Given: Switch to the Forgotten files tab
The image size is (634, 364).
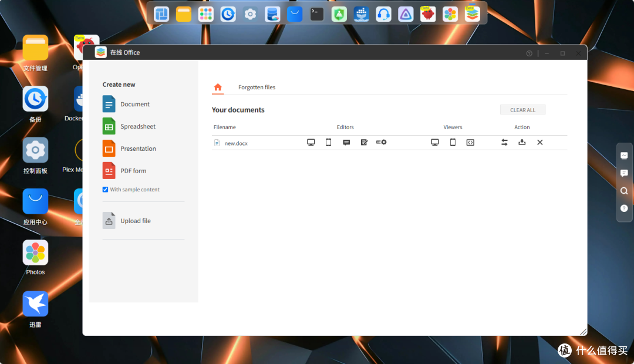Looking at the screenshot, I should click(x=257, y=87).
